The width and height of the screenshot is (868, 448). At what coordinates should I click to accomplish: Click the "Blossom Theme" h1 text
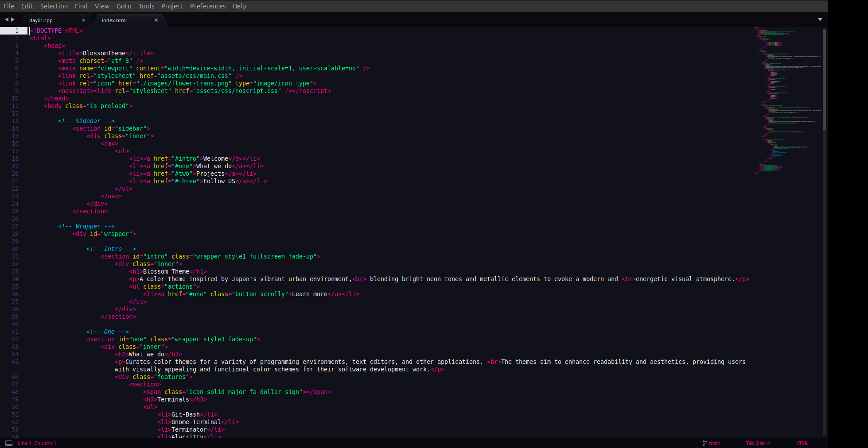(166, 271)
